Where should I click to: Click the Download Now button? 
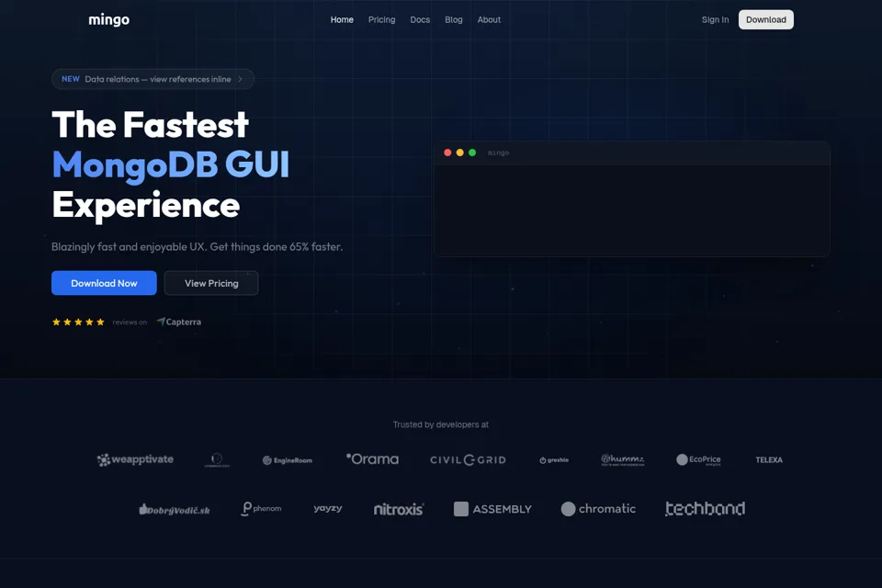(x=104, y=283)
